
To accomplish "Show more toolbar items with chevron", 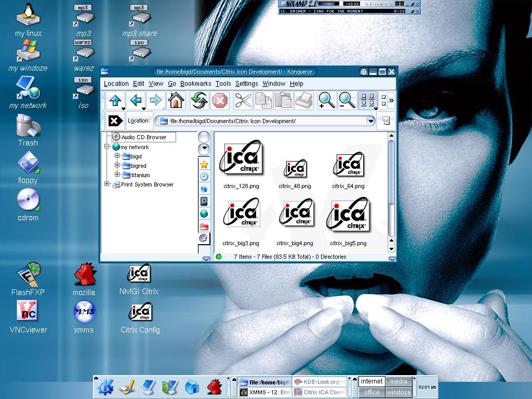I will (391, 100).
